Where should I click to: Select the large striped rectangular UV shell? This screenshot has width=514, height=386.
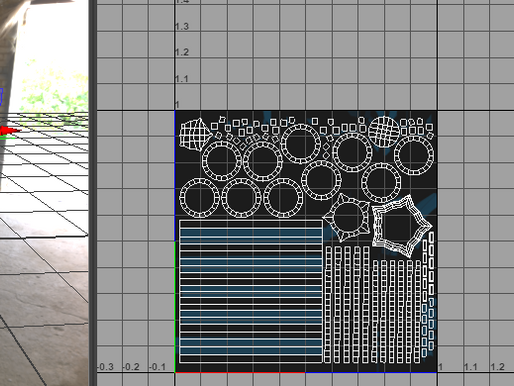point(251,291)
